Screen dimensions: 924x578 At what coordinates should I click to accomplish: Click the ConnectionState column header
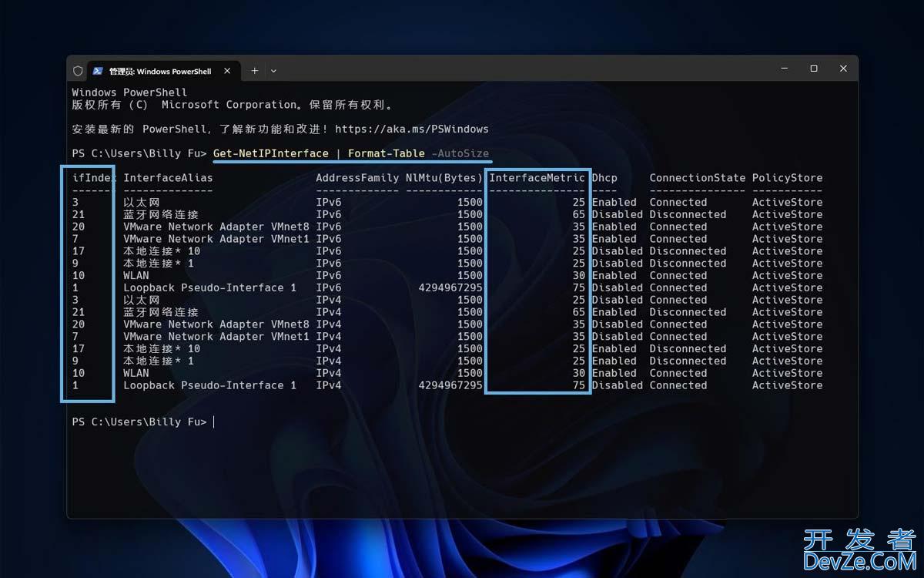pos(698,178)
